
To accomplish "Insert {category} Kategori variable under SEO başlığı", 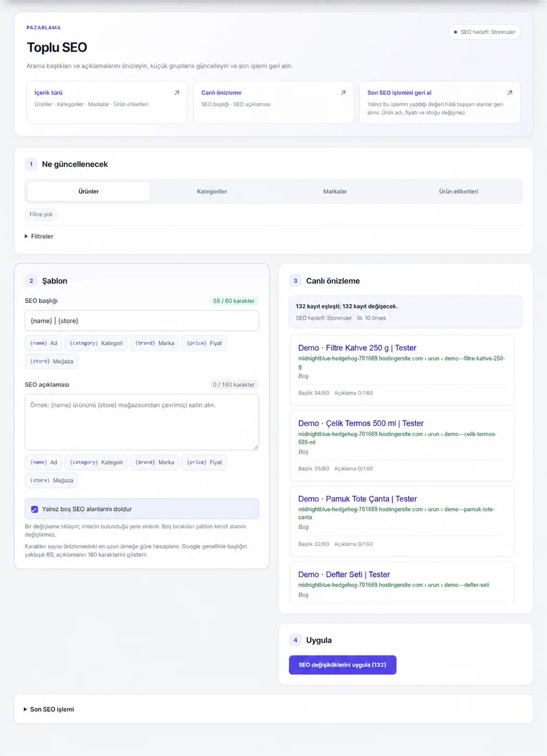I will [96, 343].
